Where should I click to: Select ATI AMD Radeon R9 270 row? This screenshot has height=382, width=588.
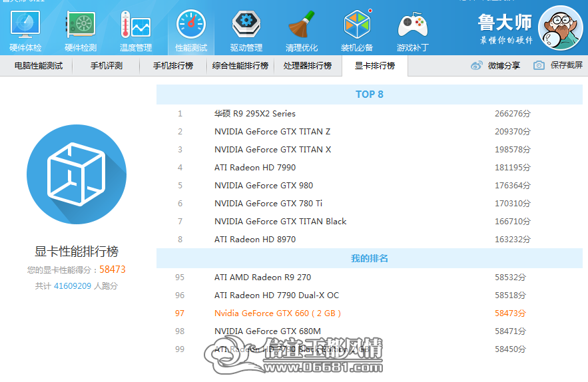(x=370, y=278)
